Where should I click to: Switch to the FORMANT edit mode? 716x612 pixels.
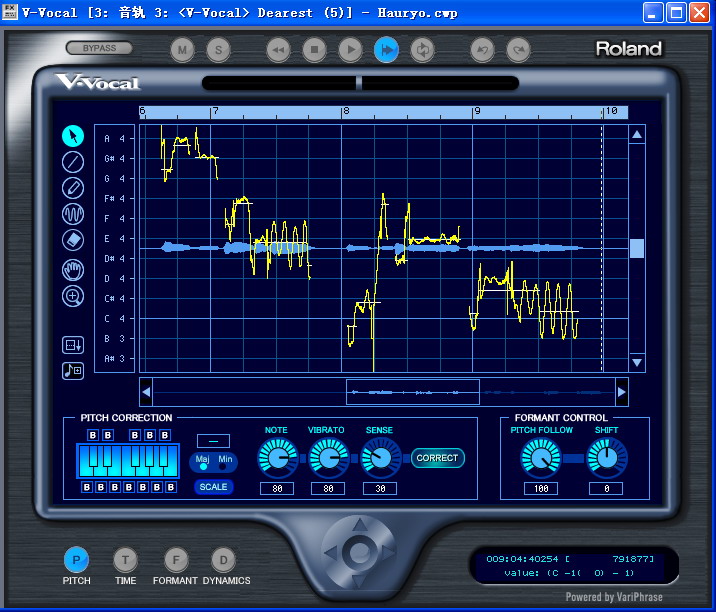tap(176, 560)
